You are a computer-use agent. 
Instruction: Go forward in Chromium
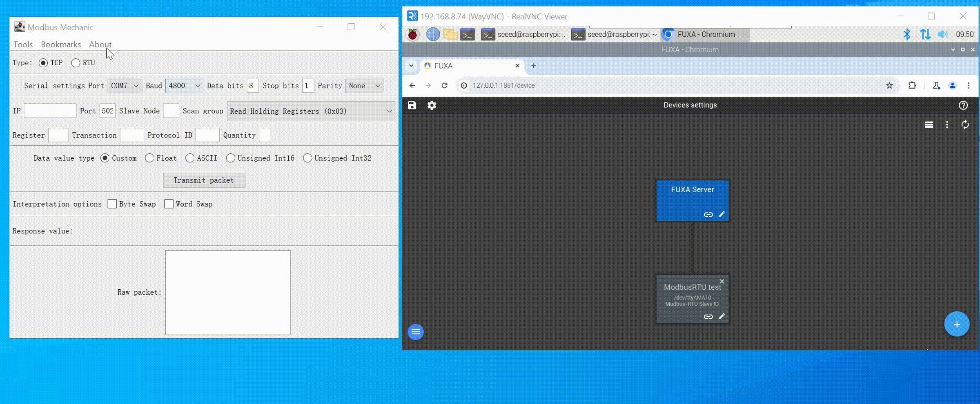pos(428,85)
